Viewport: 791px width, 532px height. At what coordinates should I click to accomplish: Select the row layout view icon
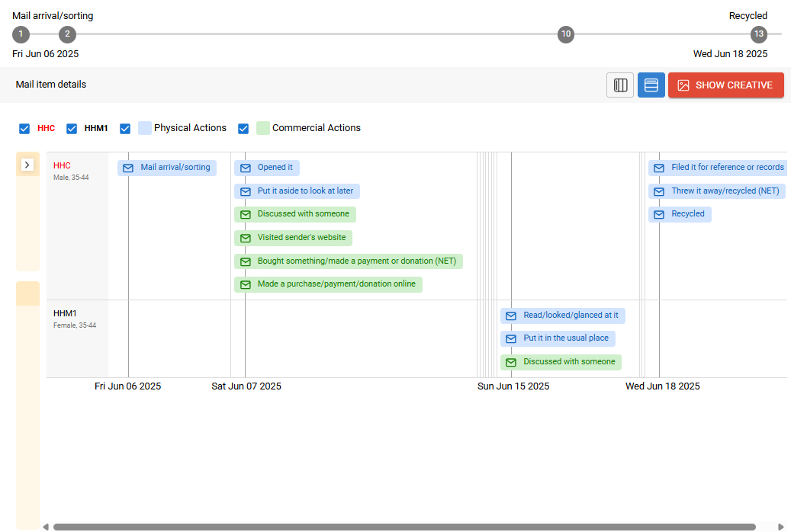(x=651, y=85)
